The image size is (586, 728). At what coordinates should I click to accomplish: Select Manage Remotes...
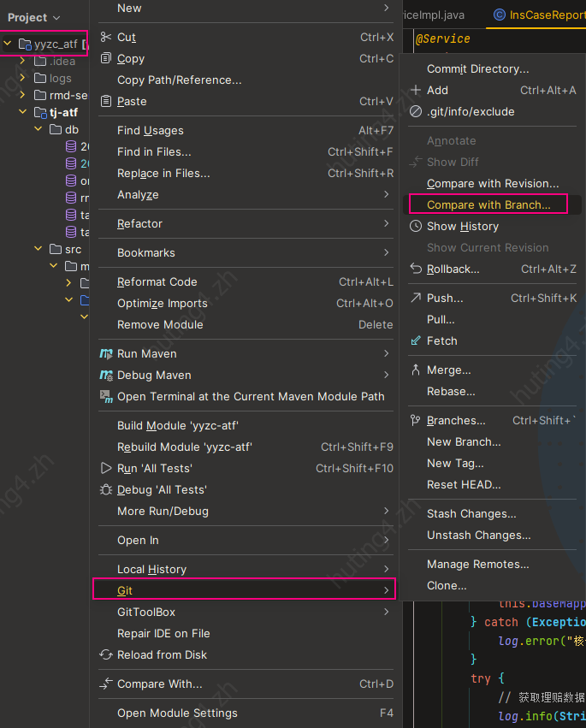(x=492, y=564)
